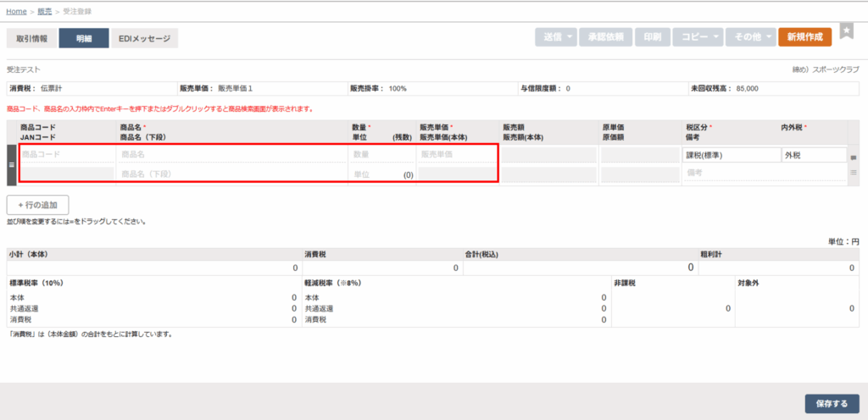Open the 送信 dropdown
This screenshot has width=868, height=420.
coord(555,37)
